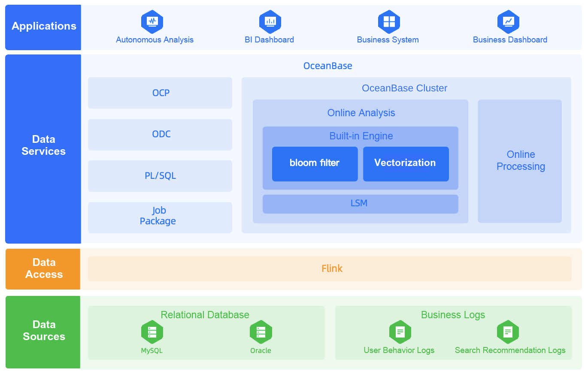Click the Online Analysis heading
This screenshot has height=374, width=588.
[361, 113]
